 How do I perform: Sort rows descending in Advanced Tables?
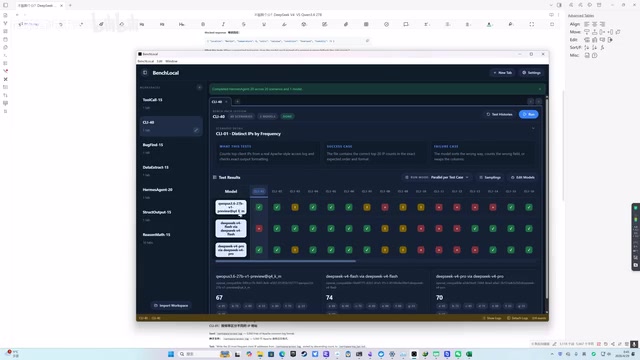coord(594,47)
